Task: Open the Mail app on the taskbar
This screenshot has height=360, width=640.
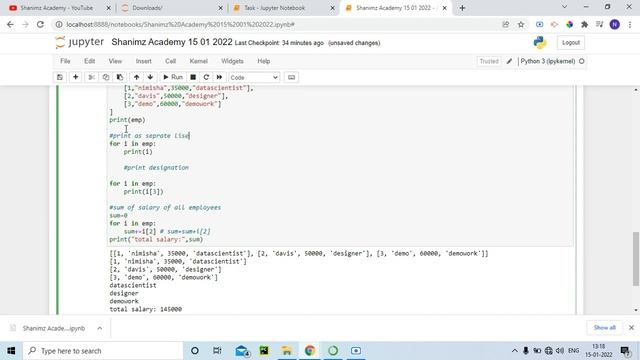Action: 242,351
